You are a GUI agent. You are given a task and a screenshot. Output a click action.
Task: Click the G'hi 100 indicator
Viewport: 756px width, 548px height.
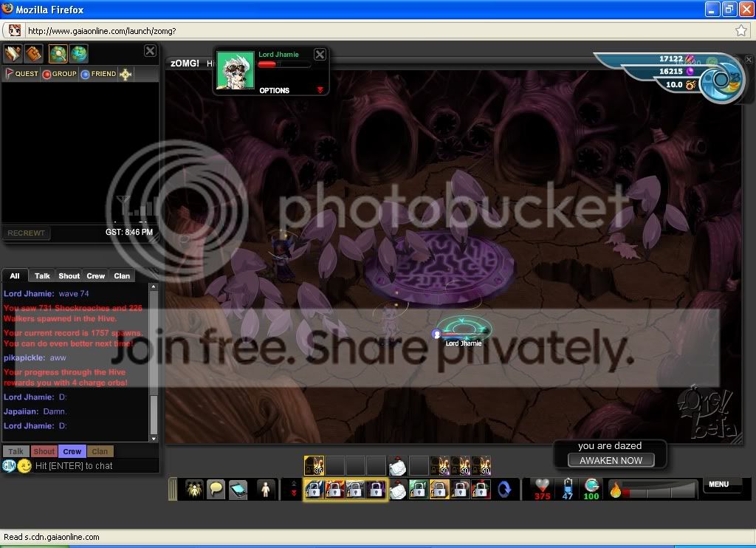pyautogui.click(x=591, y=489)
